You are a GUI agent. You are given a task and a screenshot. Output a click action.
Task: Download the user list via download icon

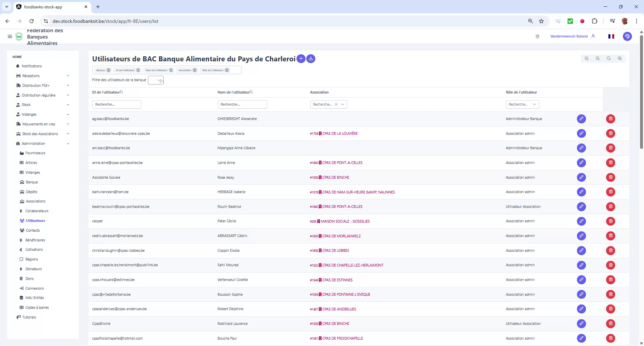coord(311,58)
